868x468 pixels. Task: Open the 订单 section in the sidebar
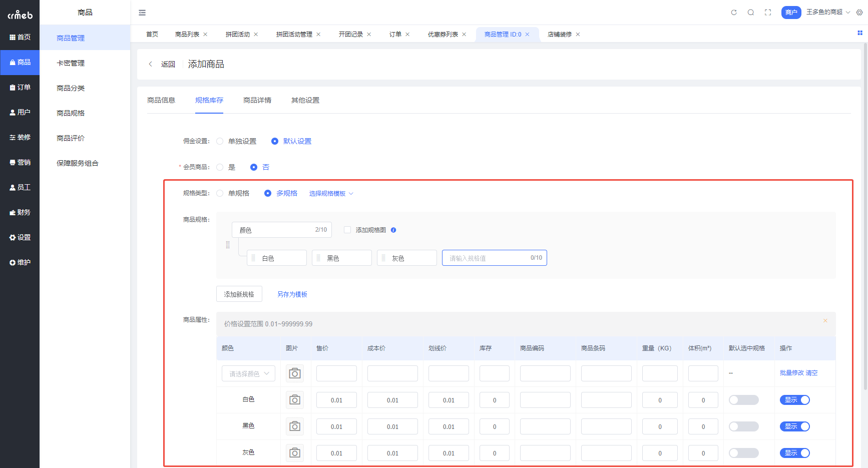pyautogui.click(x=20, y=87)
